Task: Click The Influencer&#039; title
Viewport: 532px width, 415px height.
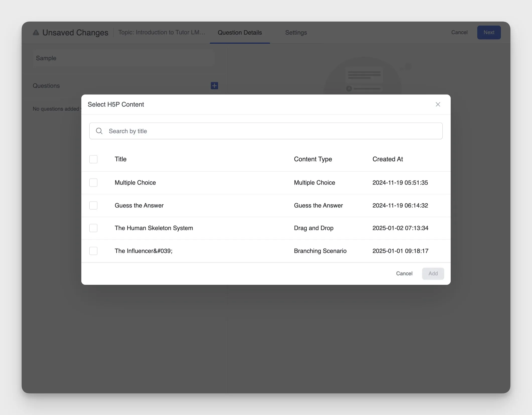Action: click(x=144, y=251)
